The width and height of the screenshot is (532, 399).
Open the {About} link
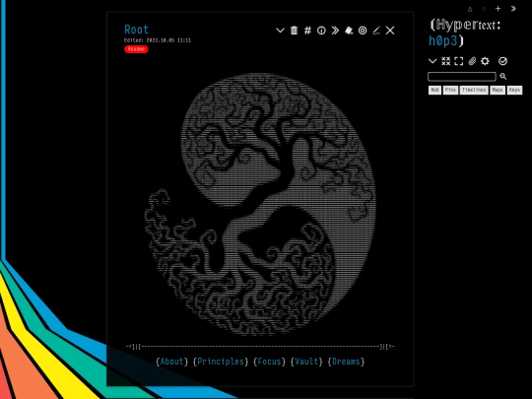(x=171, y=362)
